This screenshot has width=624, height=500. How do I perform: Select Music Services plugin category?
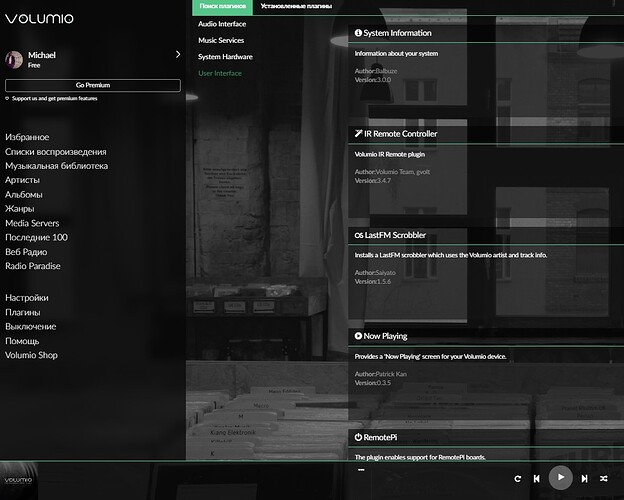[221, 41]
